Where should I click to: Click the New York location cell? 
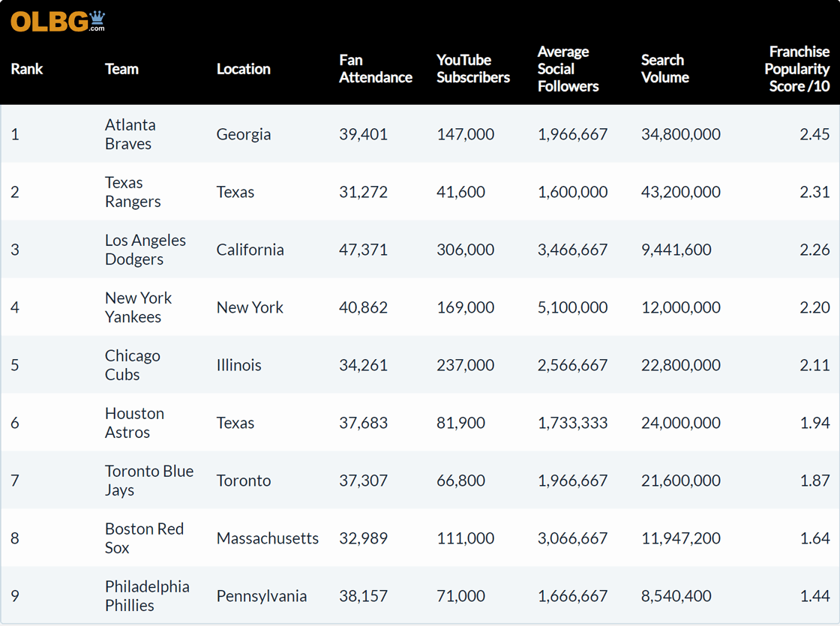click(250, 307)
